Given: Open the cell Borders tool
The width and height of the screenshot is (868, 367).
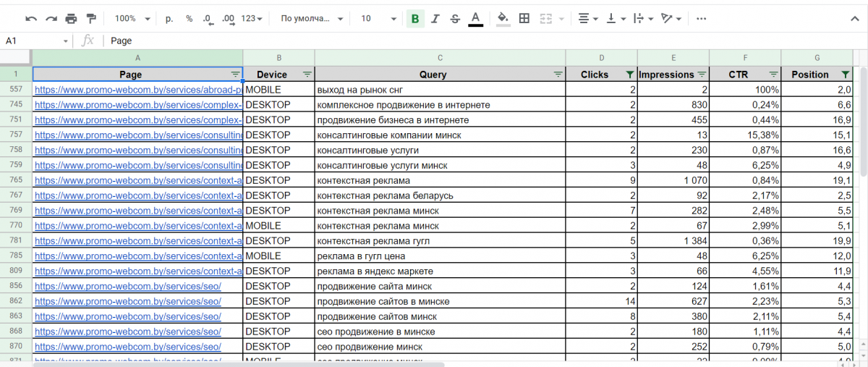Looking at the screenshot, I should tap(524, 19).
